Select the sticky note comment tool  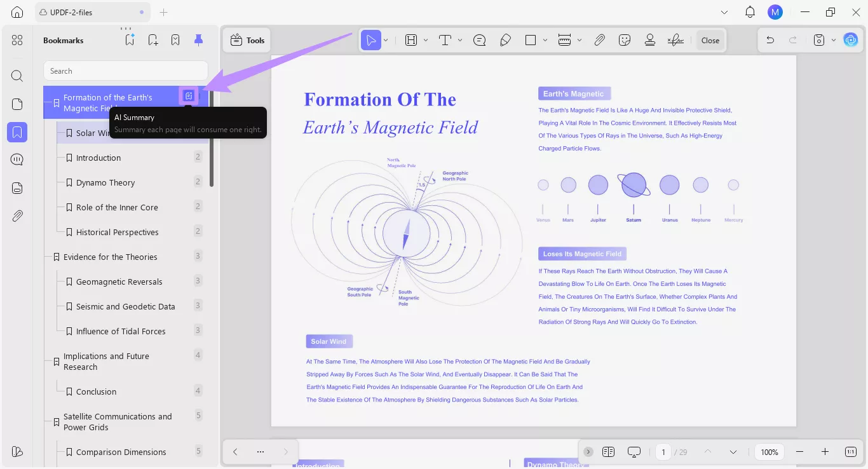(x=480, y=40)
